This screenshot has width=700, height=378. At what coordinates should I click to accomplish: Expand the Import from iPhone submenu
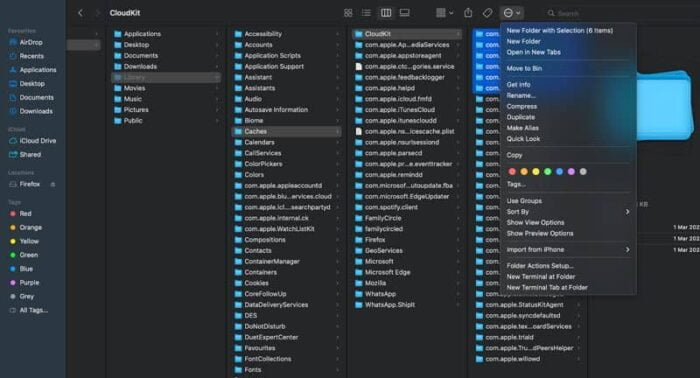click(568, 250)
